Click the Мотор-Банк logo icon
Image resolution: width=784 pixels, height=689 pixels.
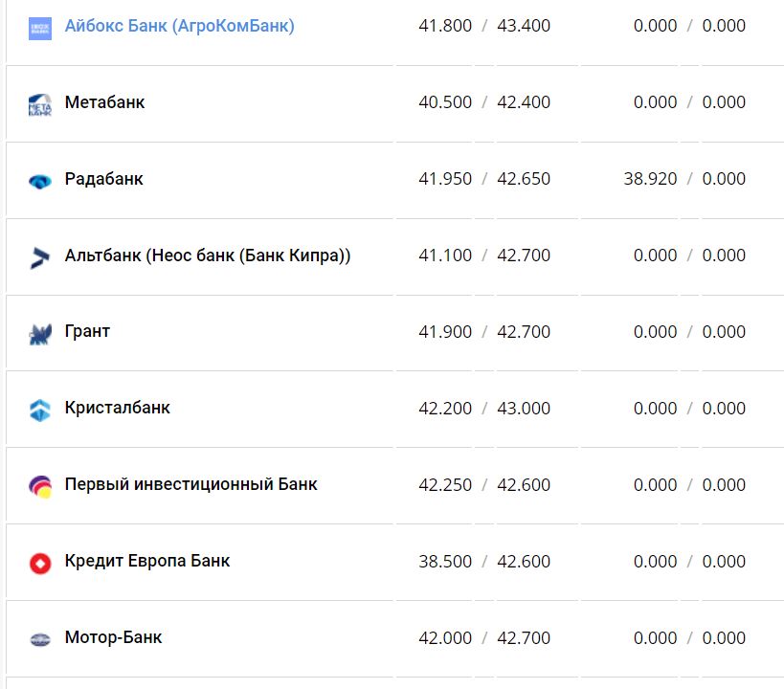pyautogui.click(x=40, y=640)
